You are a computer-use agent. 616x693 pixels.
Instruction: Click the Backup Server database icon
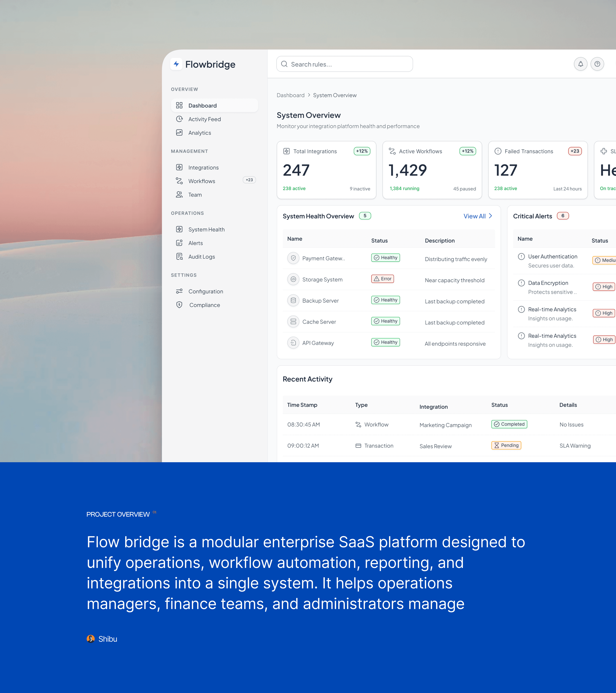(x=293, y=301)
